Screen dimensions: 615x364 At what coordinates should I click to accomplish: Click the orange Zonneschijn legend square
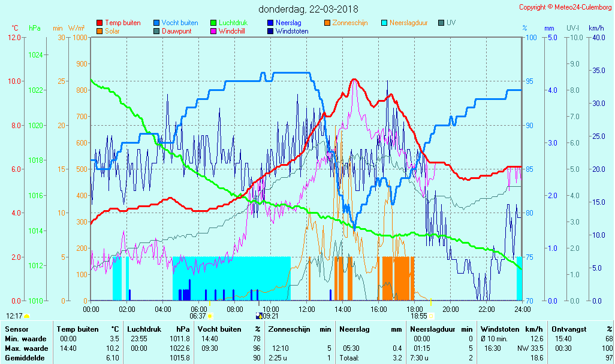327,23
